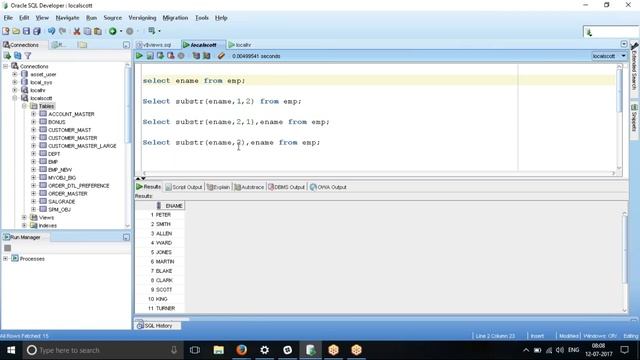This screenshot has width=640, height=360.
Task: Switch to the v$views.sql tab
Action: tap(156, 45)
